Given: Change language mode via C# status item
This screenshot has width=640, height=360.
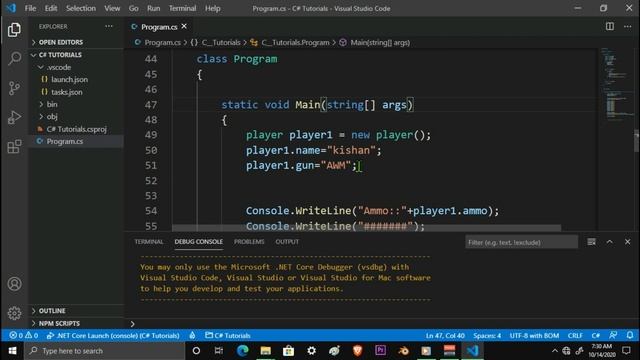Looking at the screenshot, I should (x=596, y=336).
